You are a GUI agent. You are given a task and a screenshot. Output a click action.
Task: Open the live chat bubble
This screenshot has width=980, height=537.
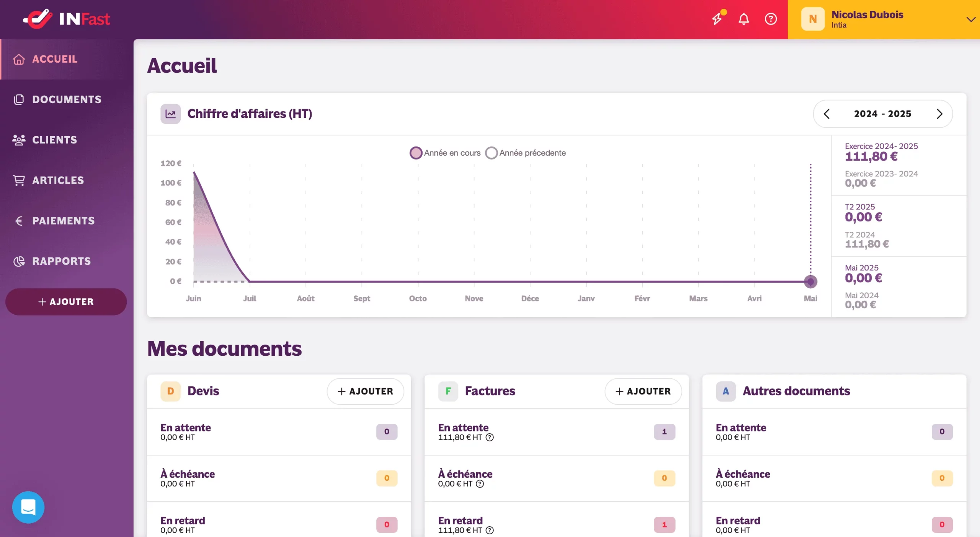28,507
